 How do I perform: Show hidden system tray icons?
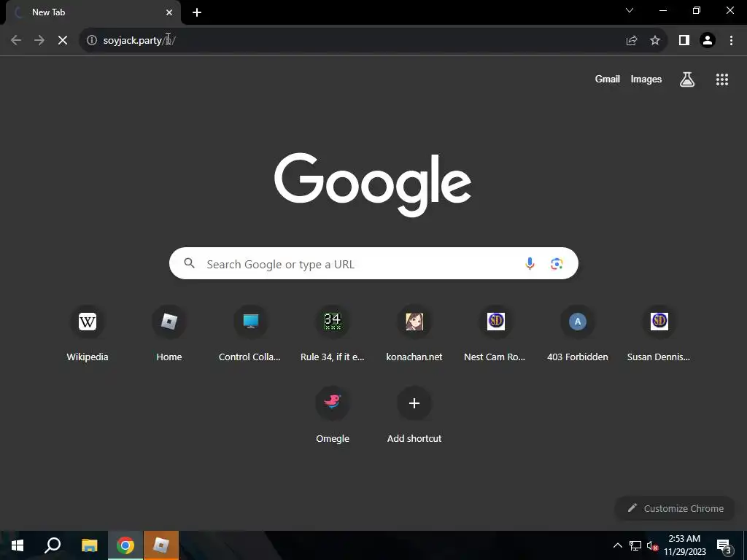coord(617,545)
